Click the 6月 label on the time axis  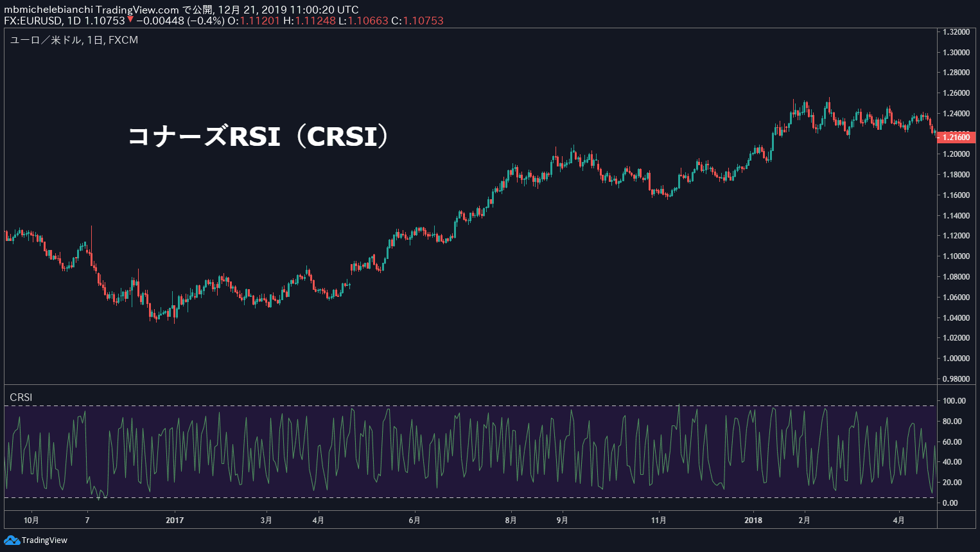[x=415, y=520]
